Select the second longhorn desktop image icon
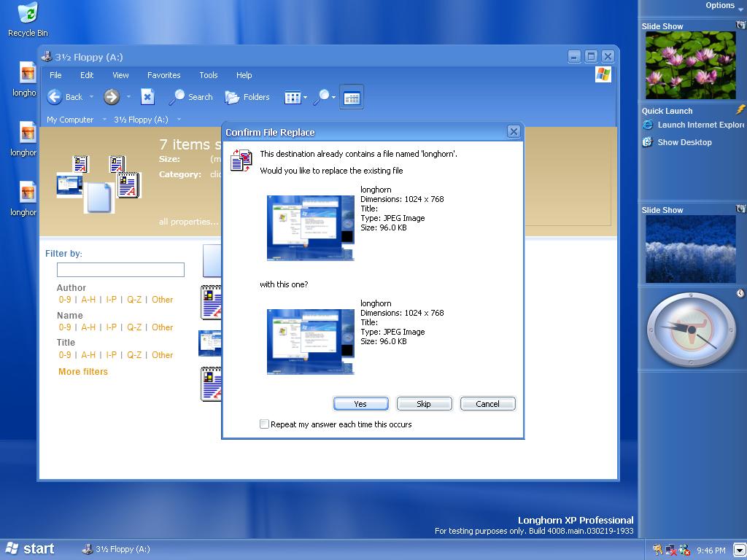This screenshot has width=747, height=560. [27, 133]
